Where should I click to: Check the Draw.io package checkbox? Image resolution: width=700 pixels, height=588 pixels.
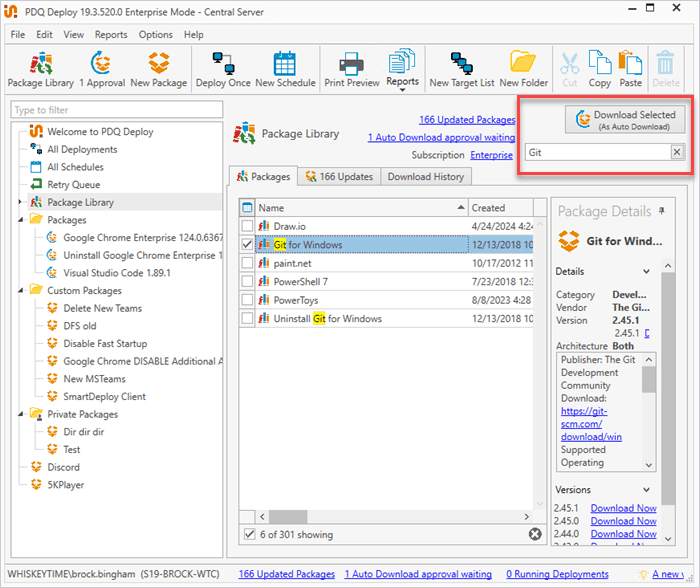247,226
